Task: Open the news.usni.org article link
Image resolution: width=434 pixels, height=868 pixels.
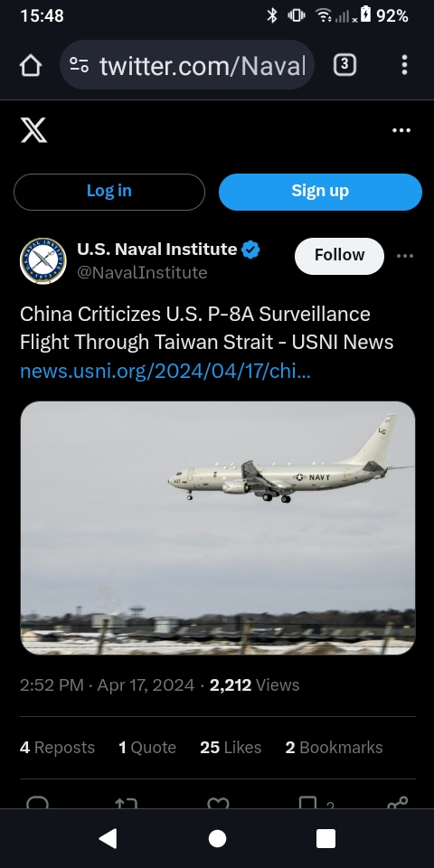Action: pyautogui.click(x=165, y=372)
